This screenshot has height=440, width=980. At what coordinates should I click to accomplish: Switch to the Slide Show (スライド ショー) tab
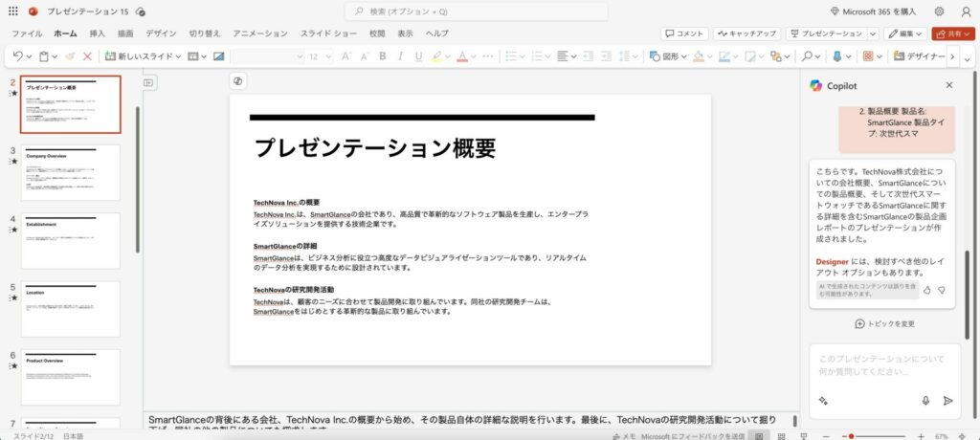[328, 33]
